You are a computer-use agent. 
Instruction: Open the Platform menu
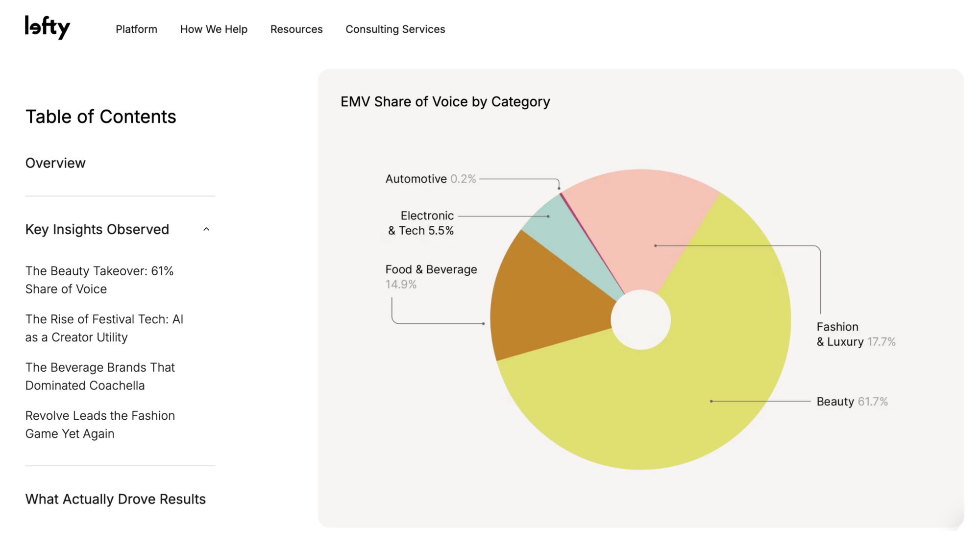tap(136, 29)
